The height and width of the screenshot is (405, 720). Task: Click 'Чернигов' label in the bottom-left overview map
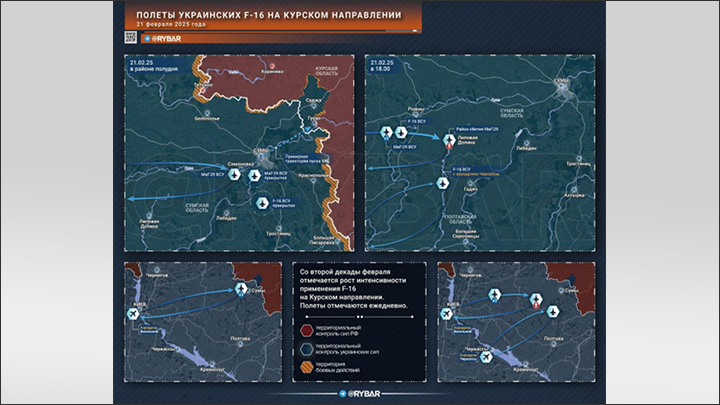point(157,275)
